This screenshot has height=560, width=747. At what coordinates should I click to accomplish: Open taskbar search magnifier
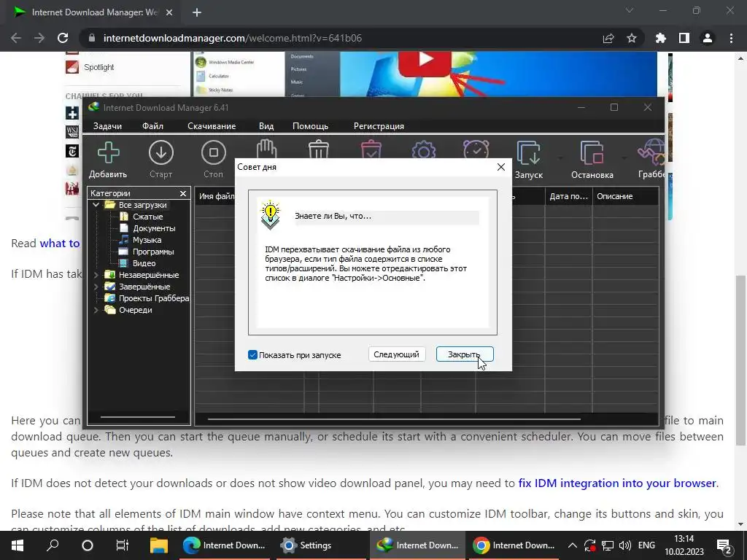coord(53,545)
